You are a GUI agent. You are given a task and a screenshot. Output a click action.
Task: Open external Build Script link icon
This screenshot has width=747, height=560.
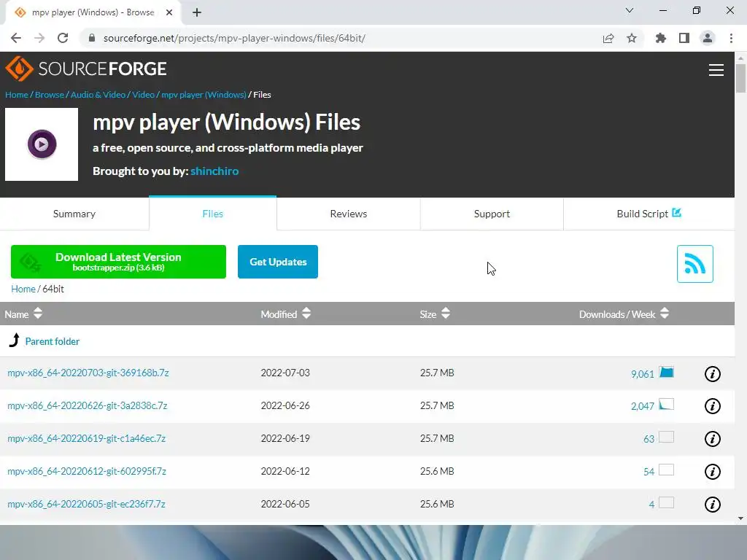click(x=676, y=213)
